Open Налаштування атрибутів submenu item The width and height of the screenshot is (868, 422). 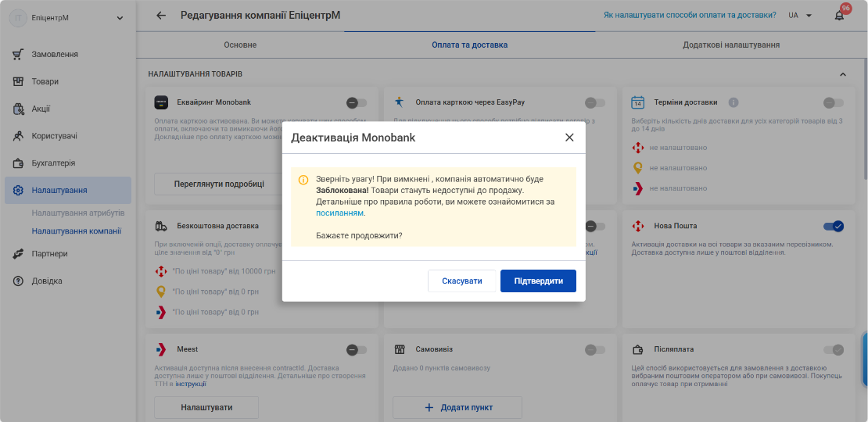click(x=78, y=213)
